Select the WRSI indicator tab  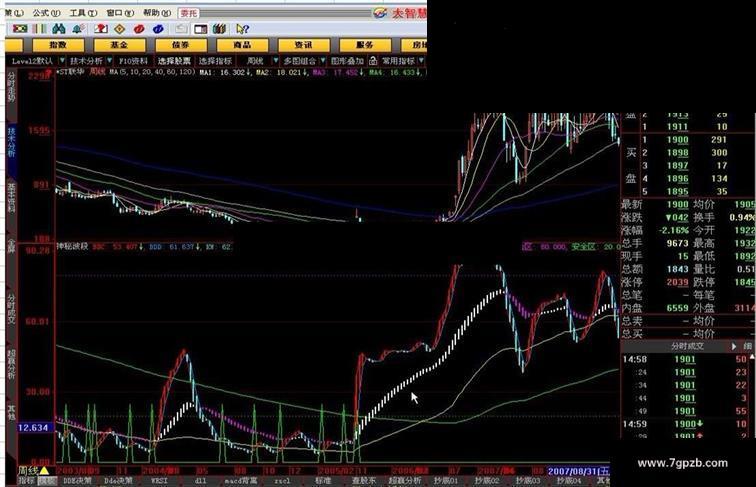[x=159, y=481]
